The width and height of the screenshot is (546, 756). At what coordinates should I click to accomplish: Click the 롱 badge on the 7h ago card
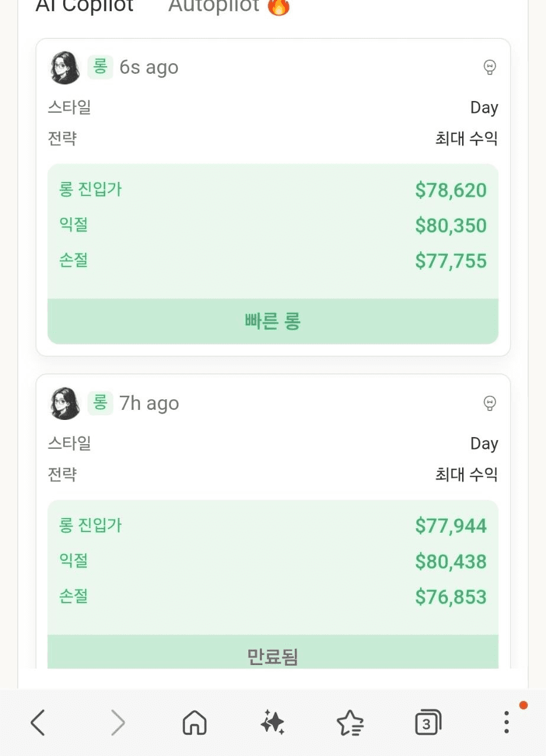(100, 403)
